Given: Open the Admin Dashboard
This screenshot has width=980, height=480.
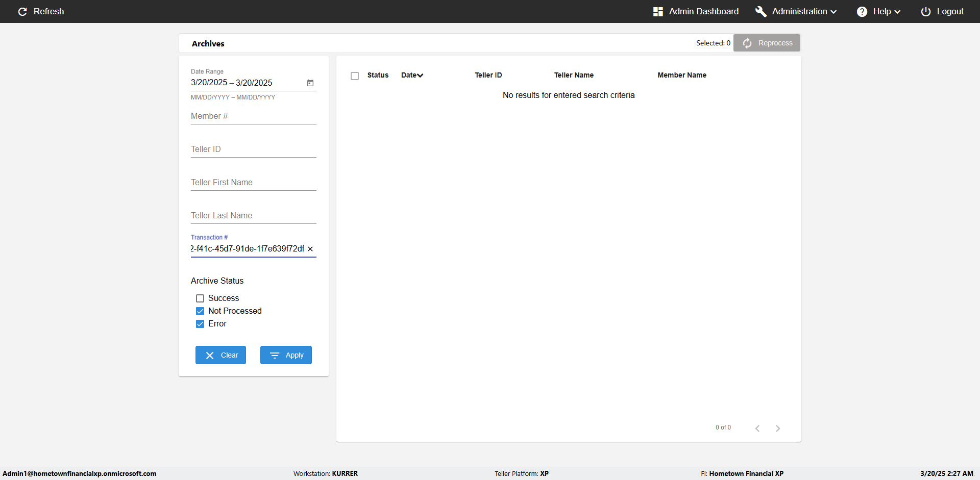Looking at the screenshot, I should [x=696, y=11].
